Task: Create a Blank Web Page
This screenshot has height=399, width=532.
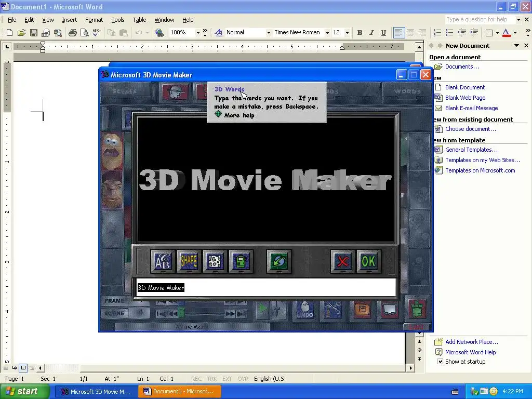Action: [465, 98]
